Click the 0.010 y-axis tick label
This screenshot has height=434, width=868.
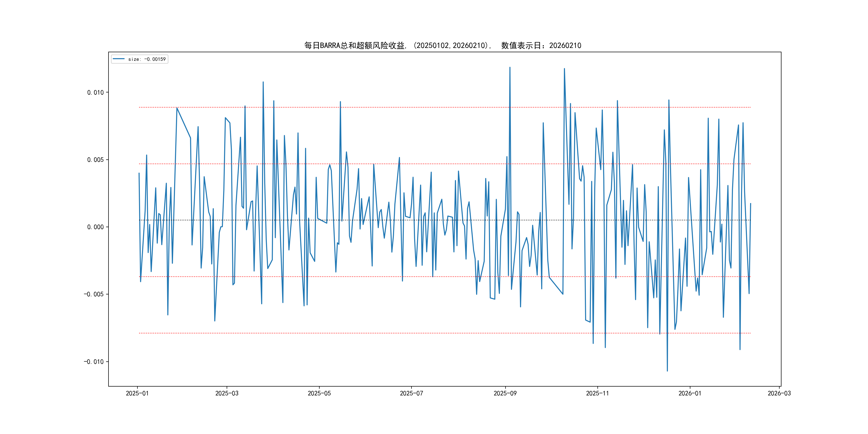[x=95, y=93]
